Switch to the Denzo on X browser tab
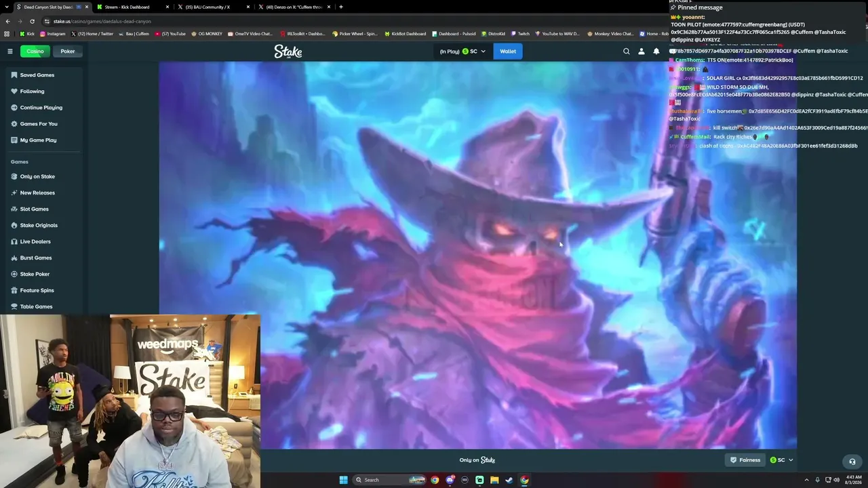This screenshot has width=868, height=488. coord(294,7)
